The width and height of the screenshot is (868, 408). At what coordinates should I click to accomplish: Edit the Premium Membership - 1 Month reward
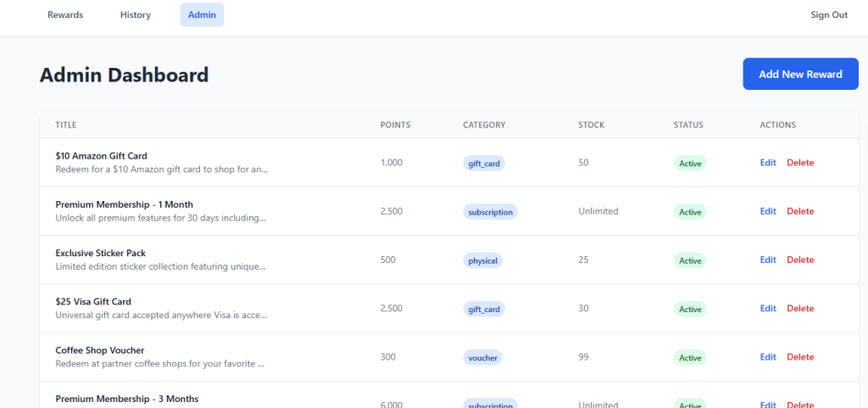point(768,211)
